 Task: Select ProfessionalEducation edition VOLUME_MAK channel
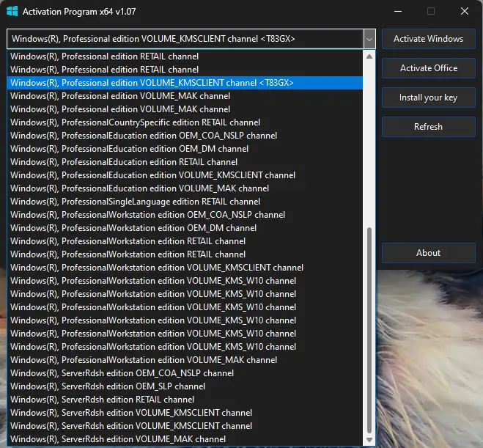tap(185, 188)
